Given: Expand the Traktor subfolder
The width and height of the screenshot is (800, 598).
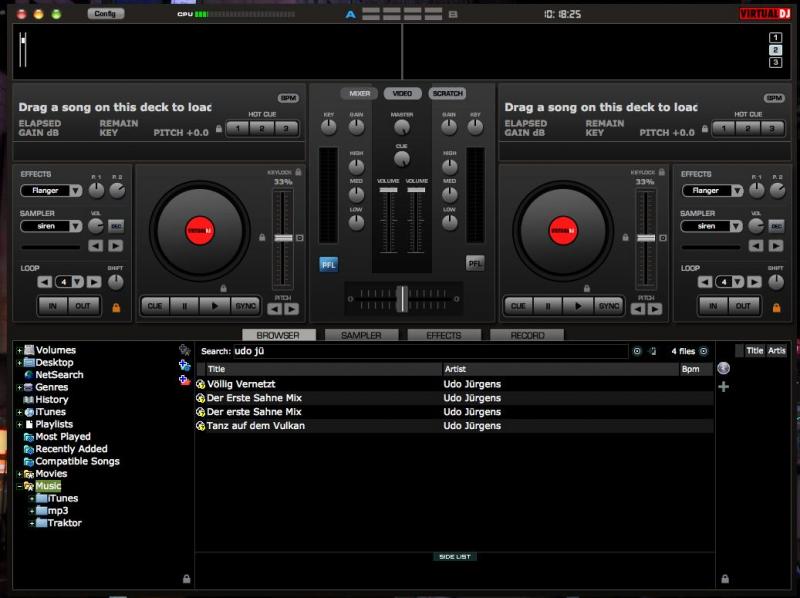Looking at the screenshot, I should click(32, 524).
